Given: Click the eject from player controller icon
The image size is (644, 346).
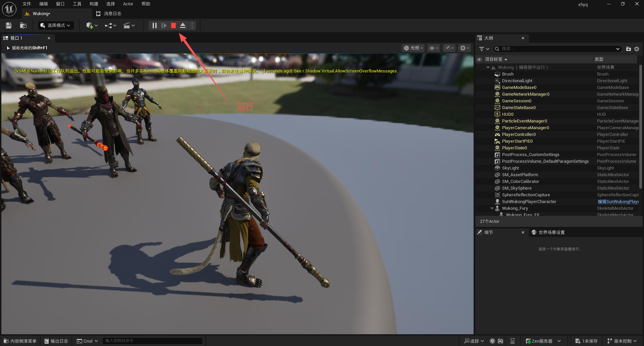Looking at the screenshot, I should 183,26.
